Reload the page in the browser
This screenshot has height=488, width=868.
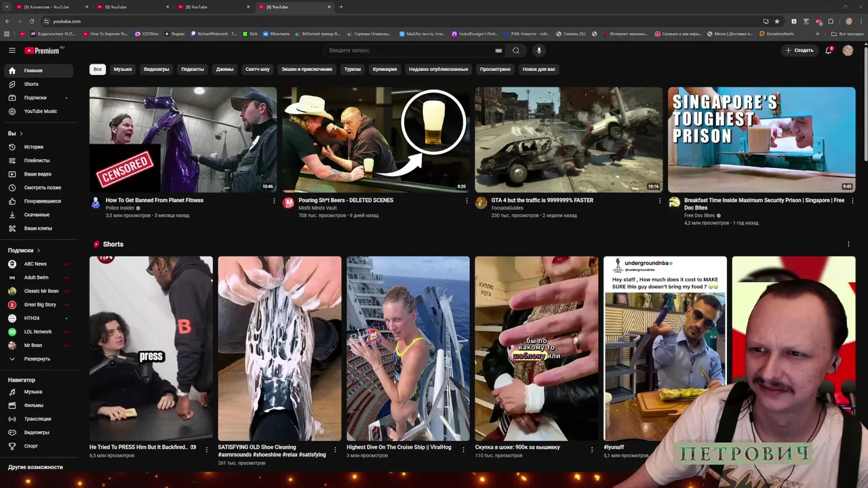click(31, 21)
